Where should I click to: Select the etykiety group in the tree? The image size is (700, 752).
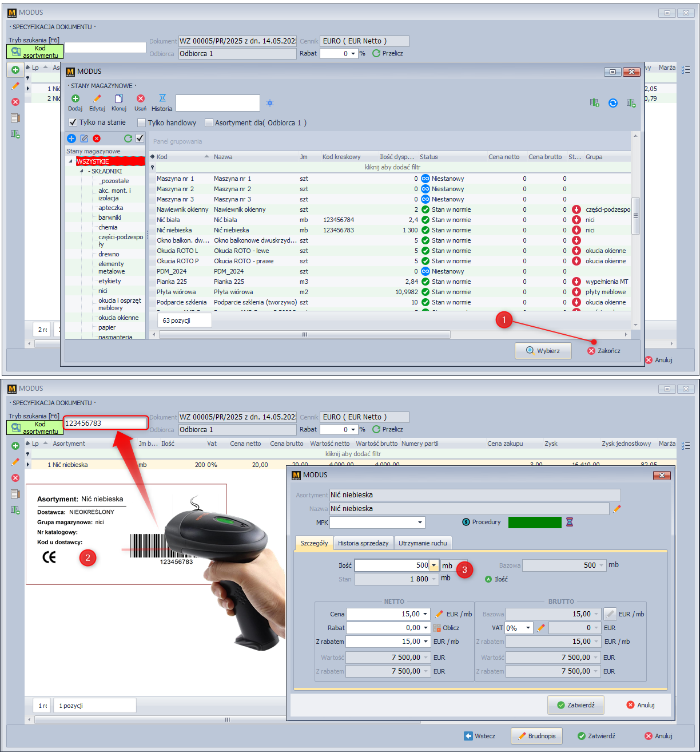pyautogui.click(x=109, y=281)
